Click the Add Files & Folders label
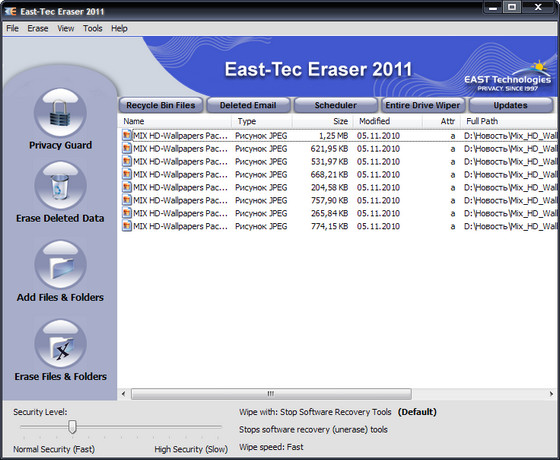 click(x=60, y=298)
